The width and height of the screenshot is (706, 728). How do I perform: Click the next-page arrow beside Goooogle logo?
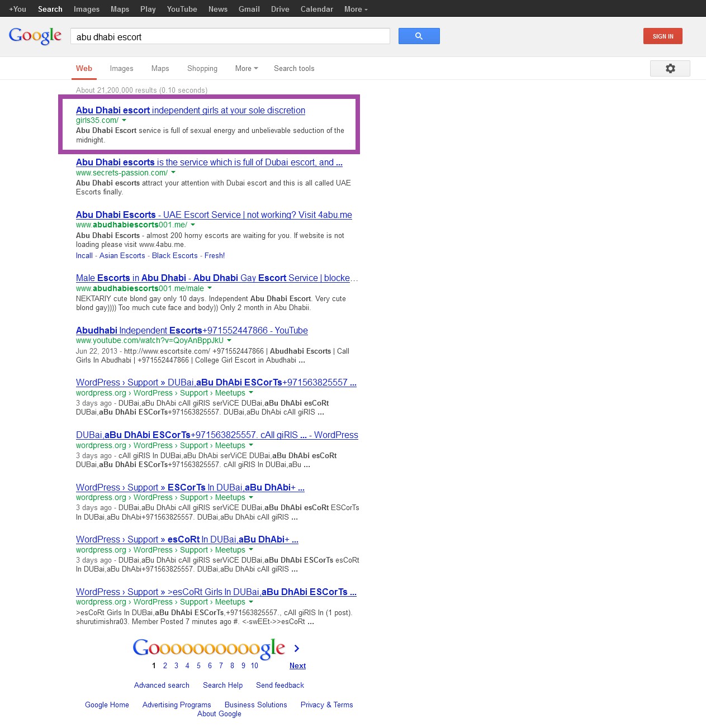[x=297, y=648]
